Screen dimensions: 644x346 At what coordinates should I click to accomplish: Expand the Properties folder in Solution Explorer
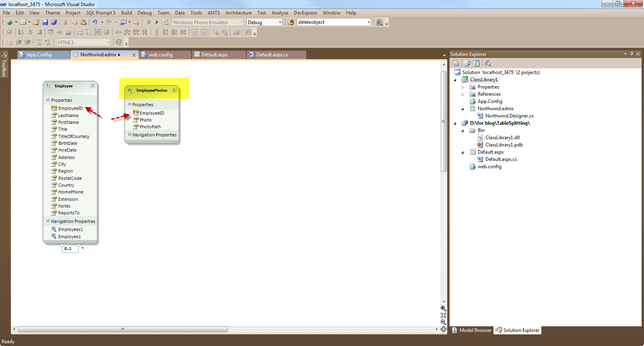(462, 87)
